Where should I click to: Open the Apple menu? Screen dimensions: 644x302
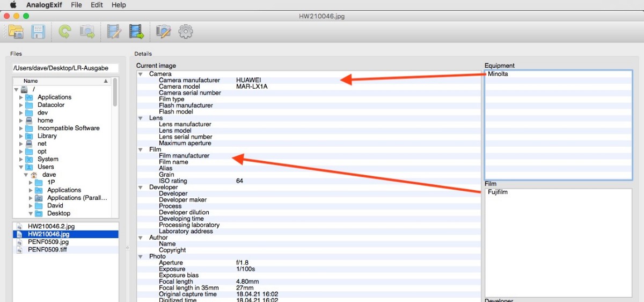click(x=13, y=5)
